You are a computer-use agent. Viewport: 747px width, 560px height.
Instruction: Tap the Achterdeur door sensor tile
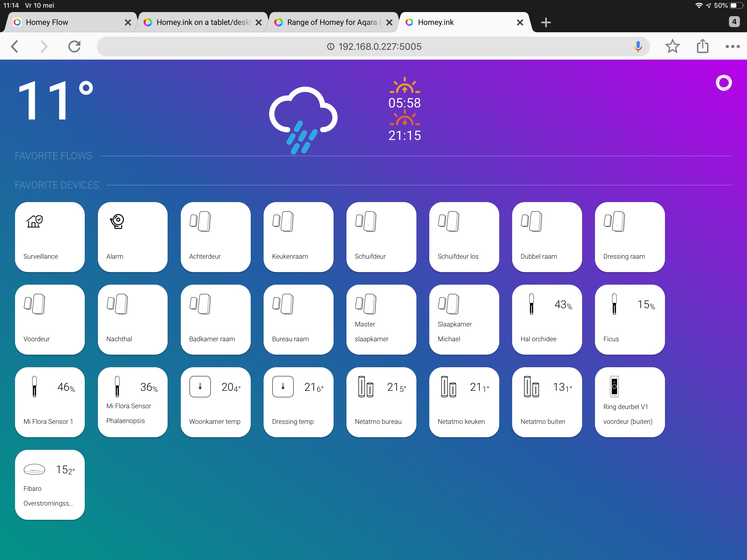215,237
